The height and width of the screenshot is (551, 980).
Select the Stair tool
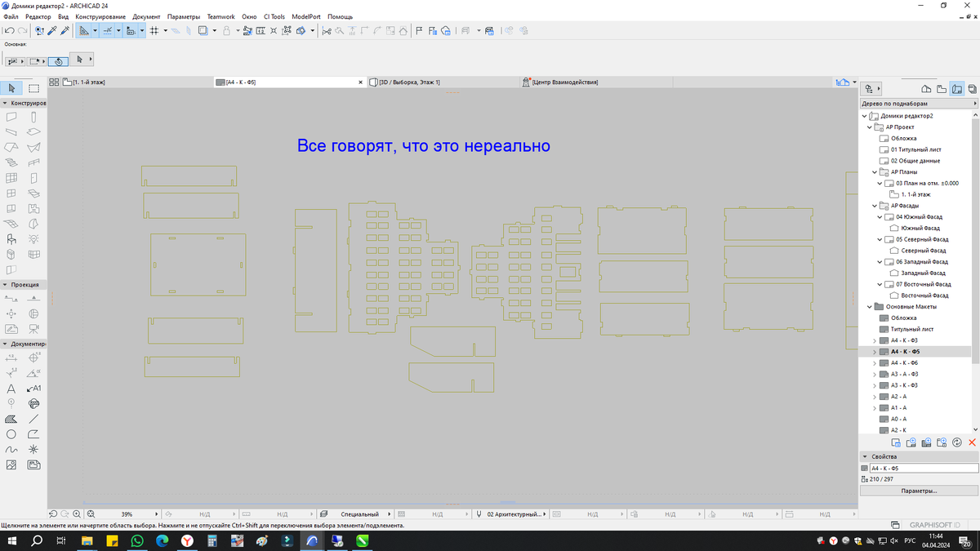coord(11,162)
